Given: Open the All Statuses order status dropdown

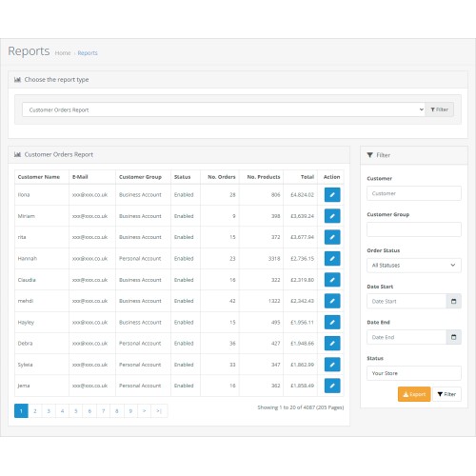Looking at the screenshot, I should tap(414, 266).
